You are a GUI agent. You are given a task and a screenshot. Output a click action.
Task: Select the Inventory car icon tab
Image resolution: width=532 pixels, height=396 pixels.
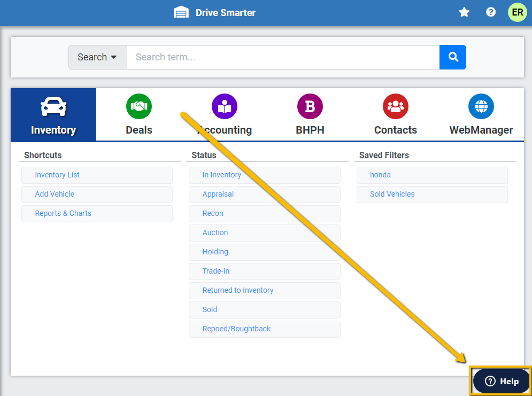click(x=53, y=115)
